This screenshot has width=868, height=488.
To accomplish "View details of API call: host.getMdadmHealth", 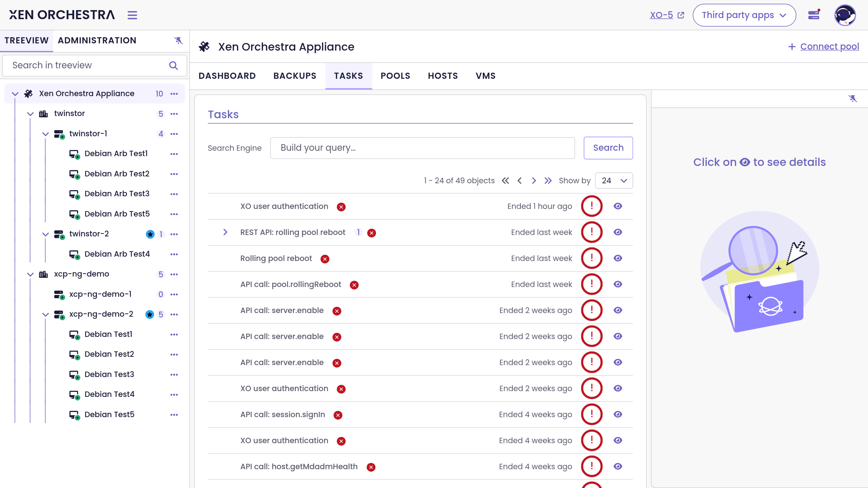I will tap(618, 466).
